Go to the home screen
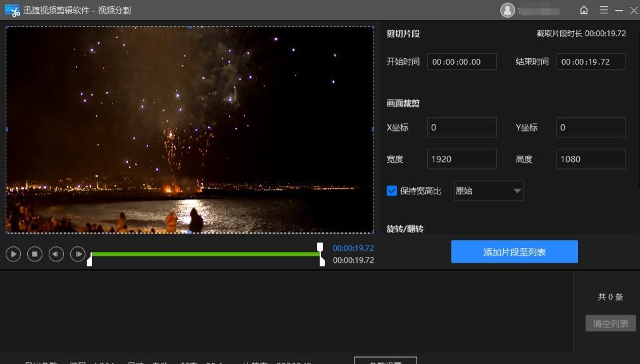The height and width of the screenshot is (364, 640). (584, 10)
